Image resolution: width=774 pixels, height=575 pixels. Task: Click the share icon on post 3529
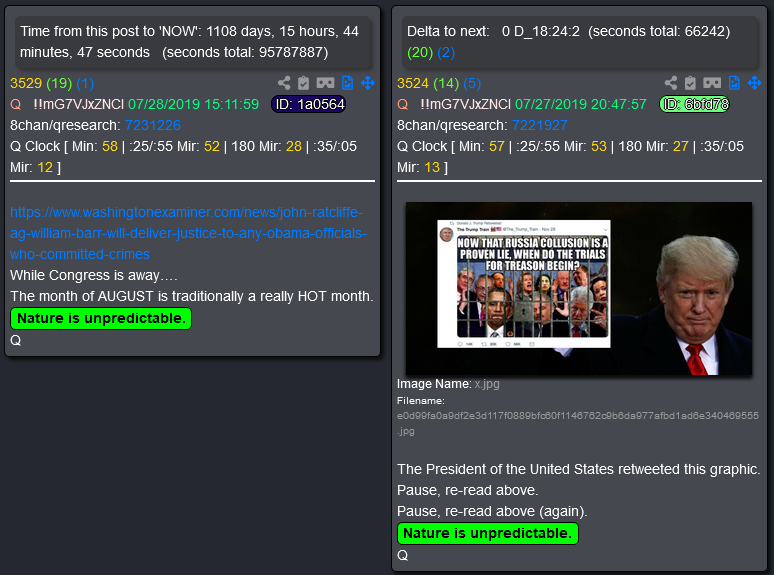(x=284, y=83)
